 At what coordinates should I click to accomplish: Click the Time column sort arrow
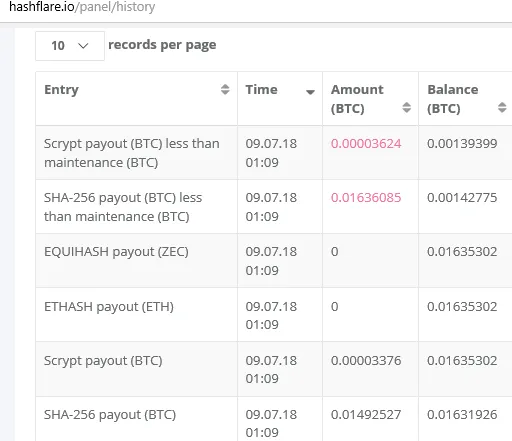click(310, 92)
